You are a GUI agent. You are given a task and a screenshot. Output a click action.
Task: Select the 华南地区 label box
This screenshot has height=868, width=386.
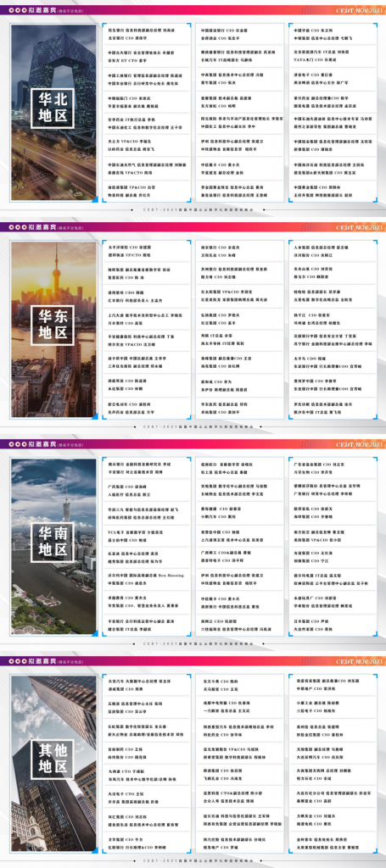52,542
